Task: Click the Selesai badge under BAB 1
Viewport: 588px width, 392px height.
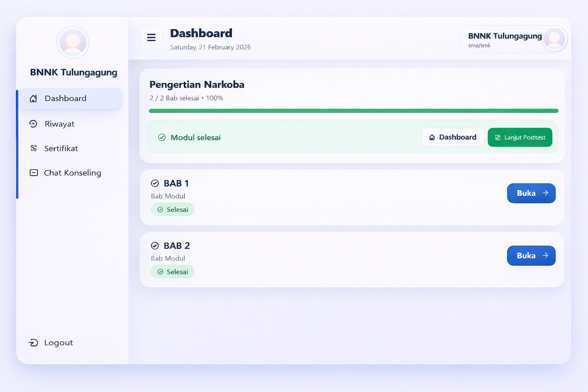Action: tap(172, 210)
